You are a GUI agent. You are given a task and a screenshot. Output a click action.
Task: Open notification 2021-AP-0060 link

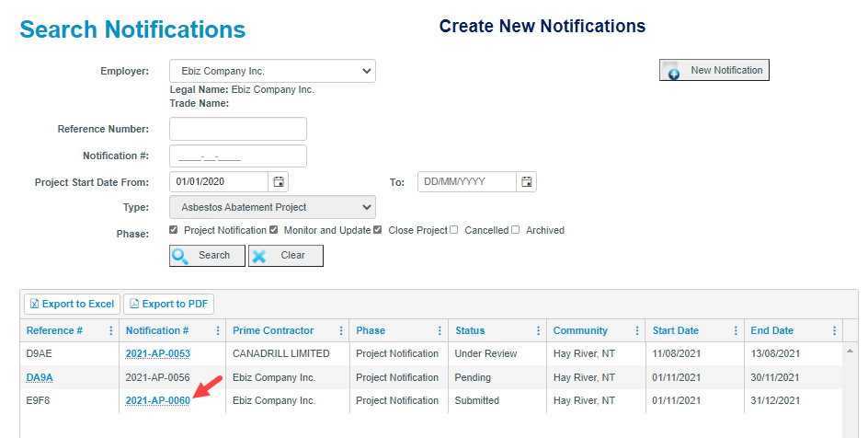coord(158,400)
